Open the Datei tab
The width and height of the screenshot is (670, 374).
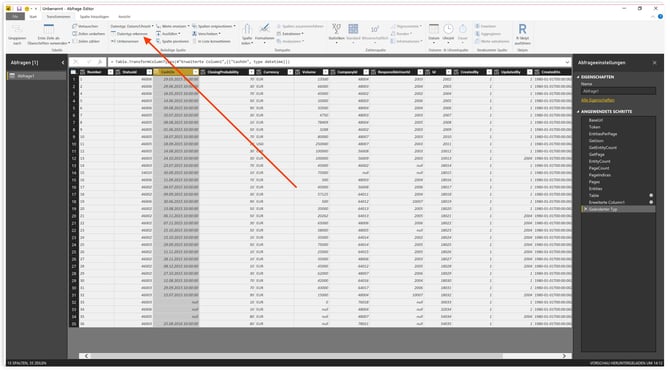pyautogui.click(x=15, y=17)
